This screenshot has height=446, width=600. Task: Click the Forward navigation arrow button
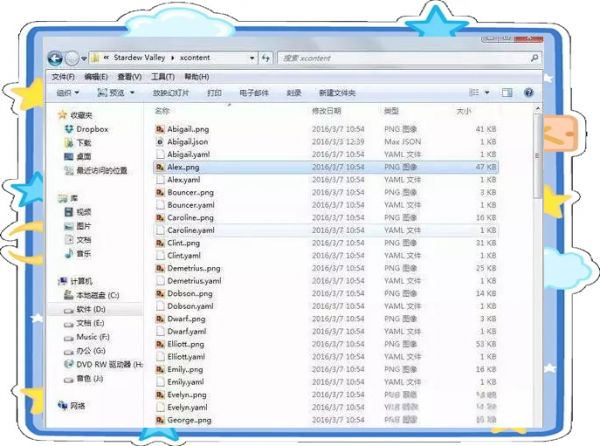click(72, 59)
